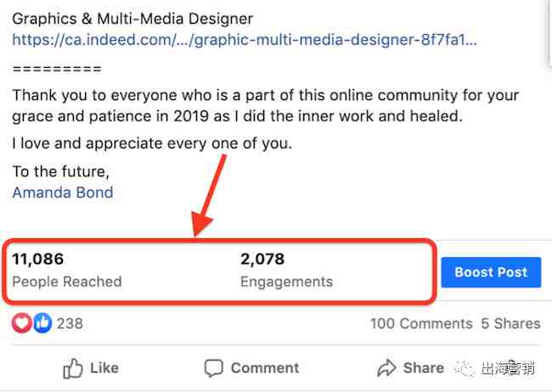Open the ca.indeed.com graphic designer link
552x392 pixels.
tap(245, 40)
